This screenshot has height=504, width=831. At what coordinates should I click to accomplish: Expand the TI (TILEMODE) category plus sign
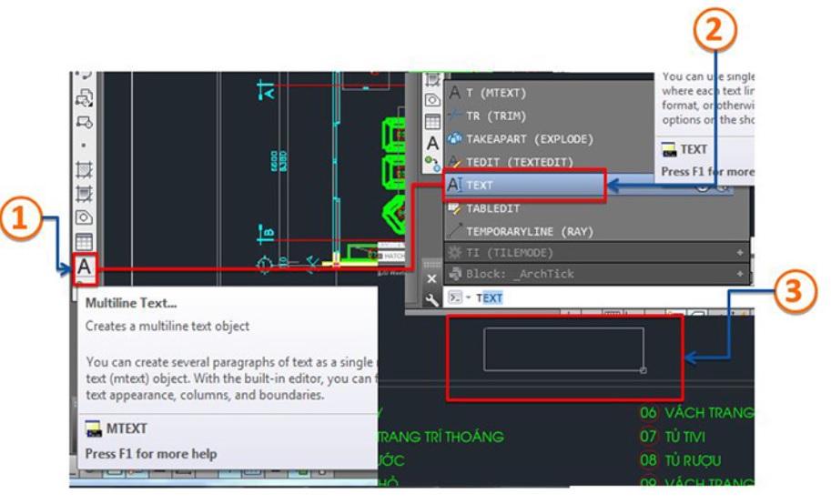(x=740, y=253)
